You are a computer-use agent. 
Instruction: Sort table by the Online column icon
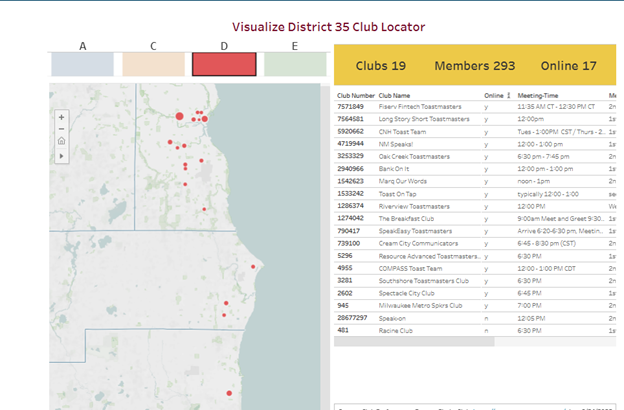tap(508, 94)
